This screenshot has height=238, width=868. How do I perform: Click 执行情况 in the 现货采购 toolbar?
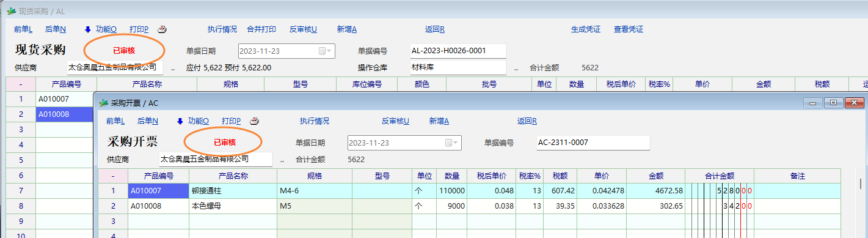click(x=222, y=29)
